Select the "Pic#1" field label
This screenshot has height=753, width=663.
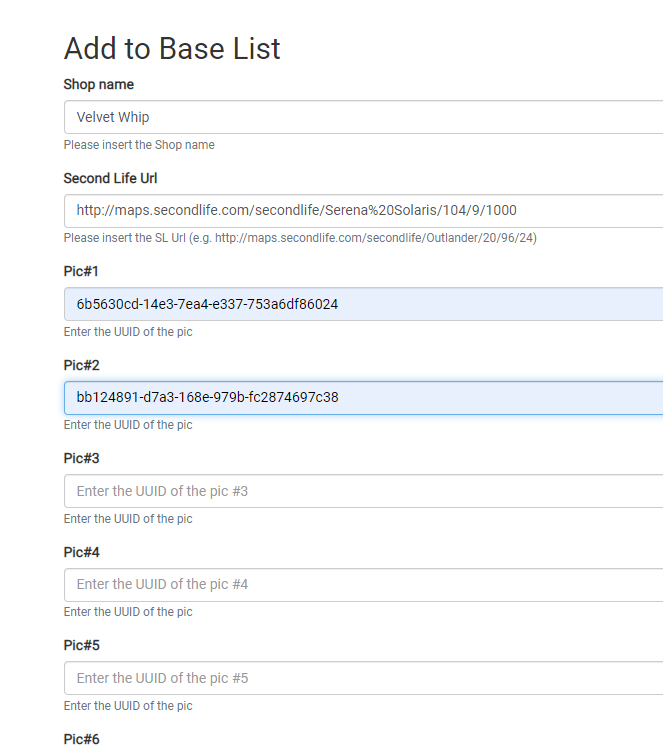pos(81,272)
